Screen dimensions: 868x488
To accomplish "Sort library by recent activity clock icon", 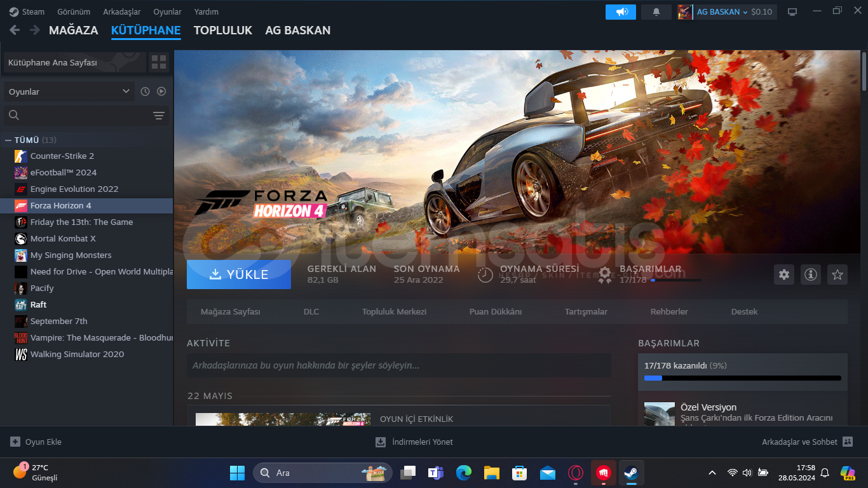I will coord(145,91).
